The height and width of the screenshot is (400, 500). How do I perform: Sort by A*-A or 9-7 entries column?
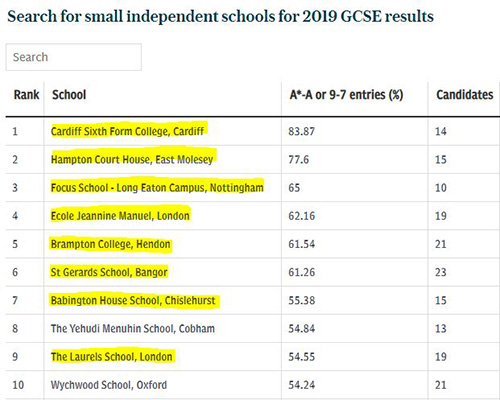[x=346, y=95]
